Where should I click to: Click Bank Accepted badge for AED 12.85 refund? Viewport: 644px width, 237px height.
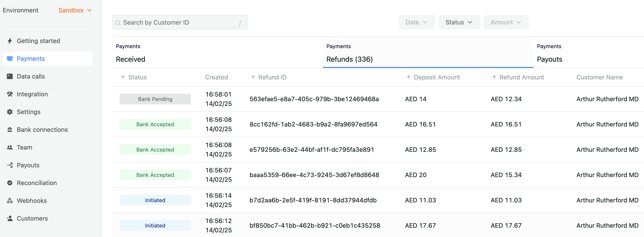(x=155, y=149)
